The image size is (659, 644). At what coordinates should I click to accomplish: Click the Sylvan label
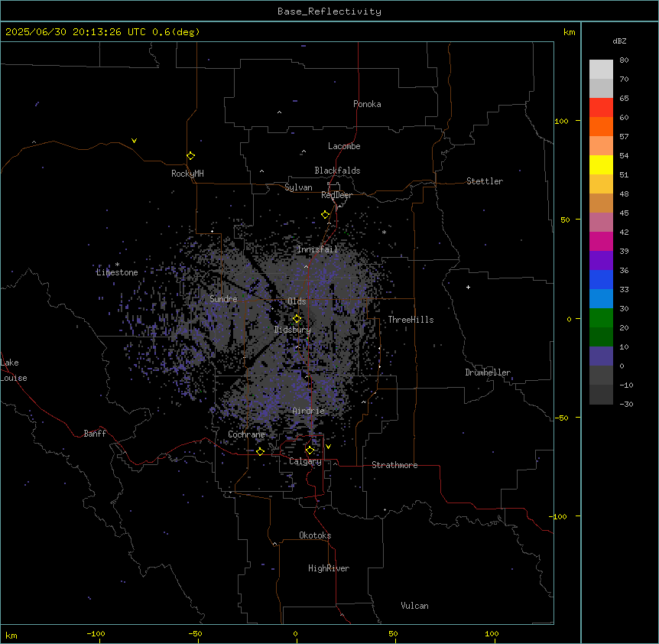click(298, 187)
